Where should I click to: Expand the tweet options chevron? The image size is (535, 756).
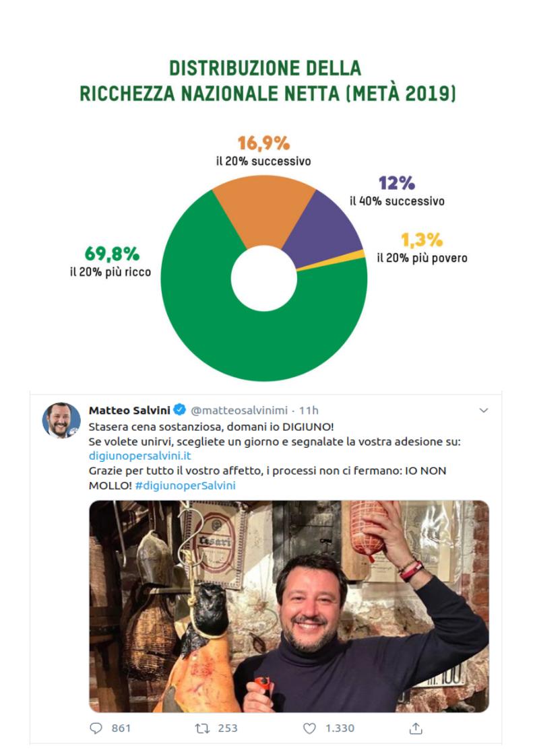[483, 410]
